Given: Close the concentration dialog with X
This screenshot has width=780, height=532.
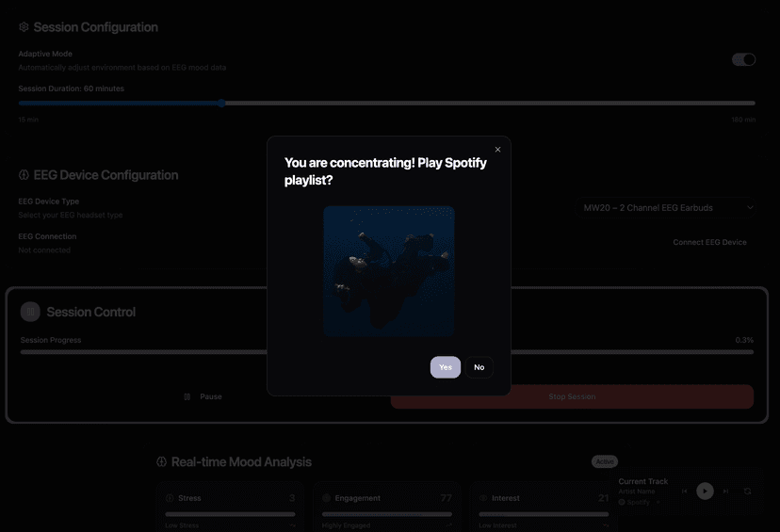Looking at the screenshot, I should click(498, 150).
